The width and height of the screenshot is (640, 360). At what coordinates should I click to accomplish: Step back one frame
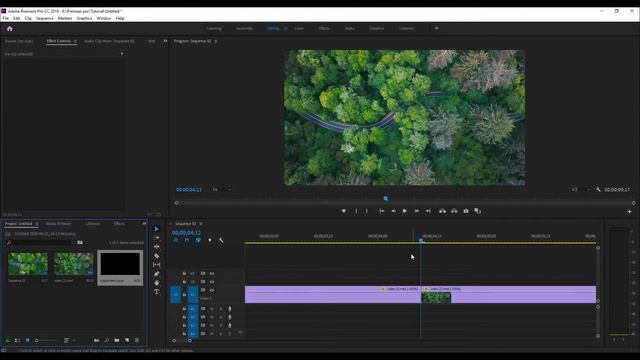coord(393,211)
